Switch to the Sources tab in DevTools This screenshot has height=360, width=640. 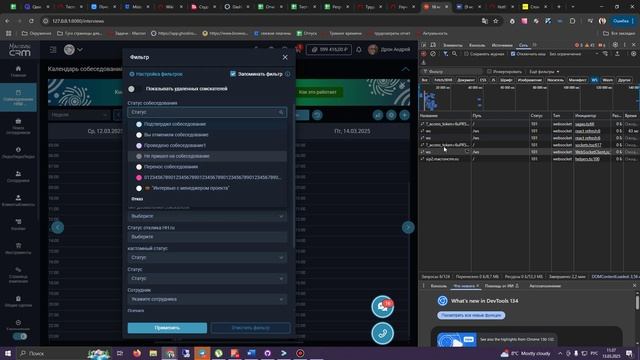502,45
